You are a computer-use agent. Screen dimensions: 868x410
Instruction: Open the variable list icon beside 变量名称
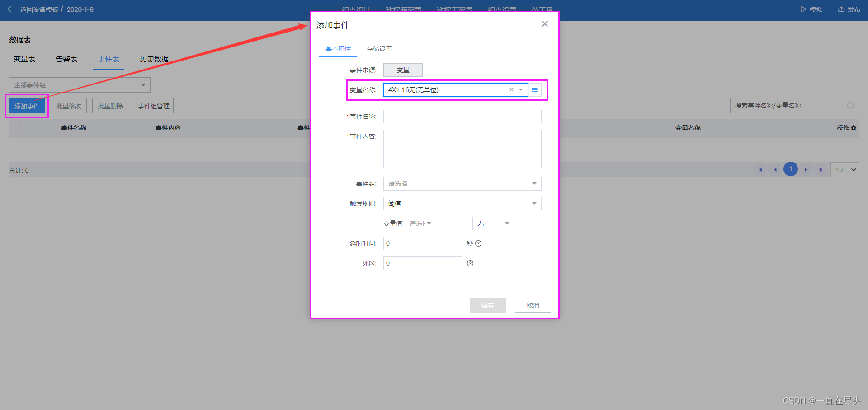coord(534,90)
